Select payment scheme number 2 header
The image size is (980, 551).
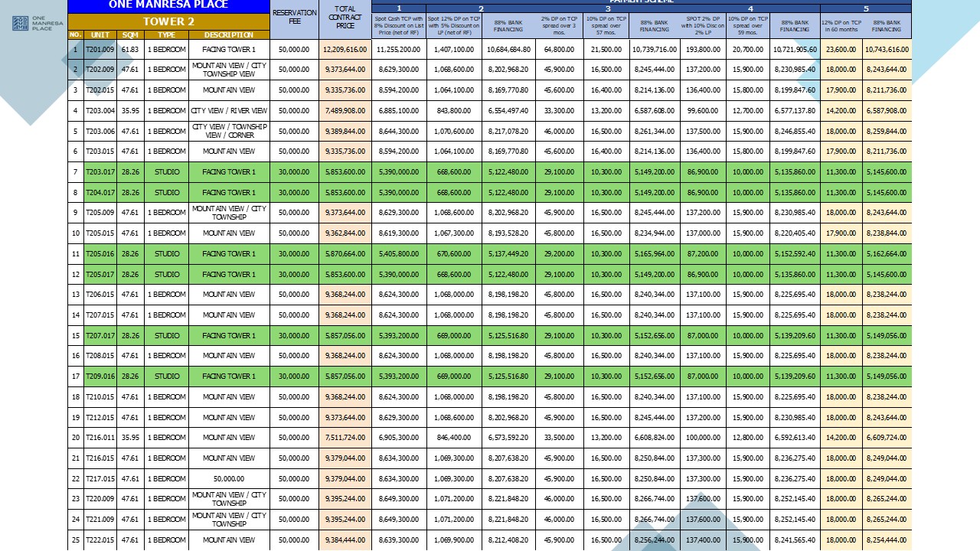point(481,8)
